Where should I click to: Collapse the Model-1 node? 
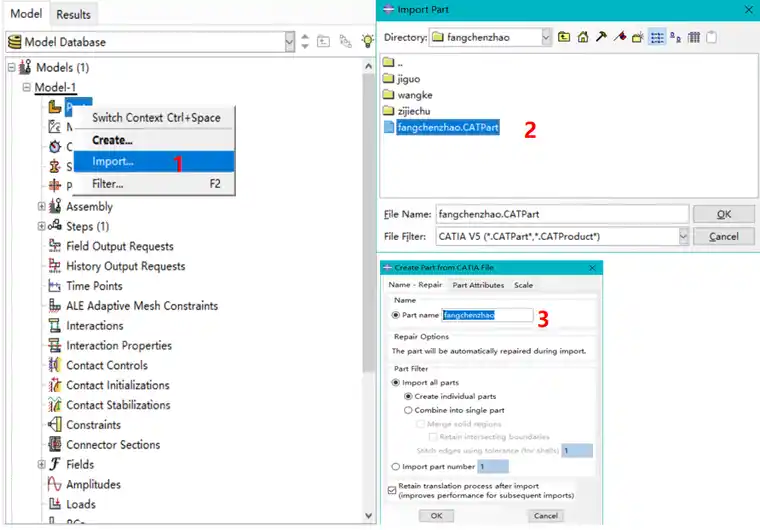point(26,87)
